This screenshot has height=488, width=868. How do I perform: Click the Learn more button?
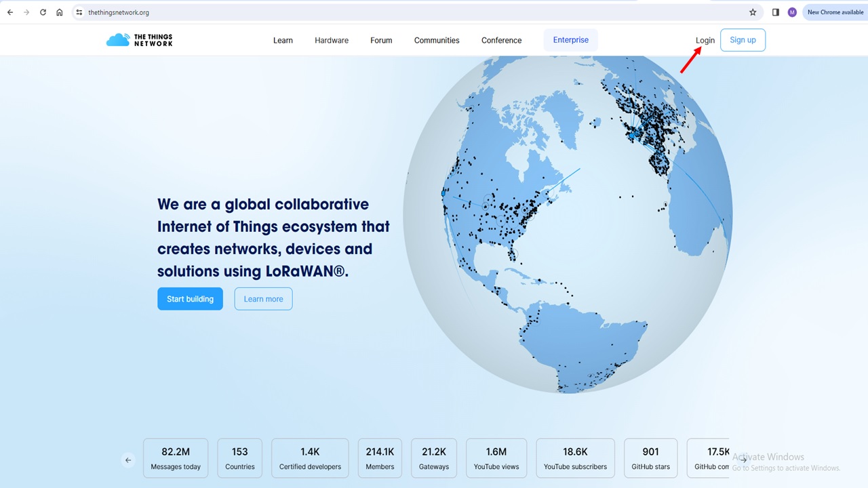(263, 299)
